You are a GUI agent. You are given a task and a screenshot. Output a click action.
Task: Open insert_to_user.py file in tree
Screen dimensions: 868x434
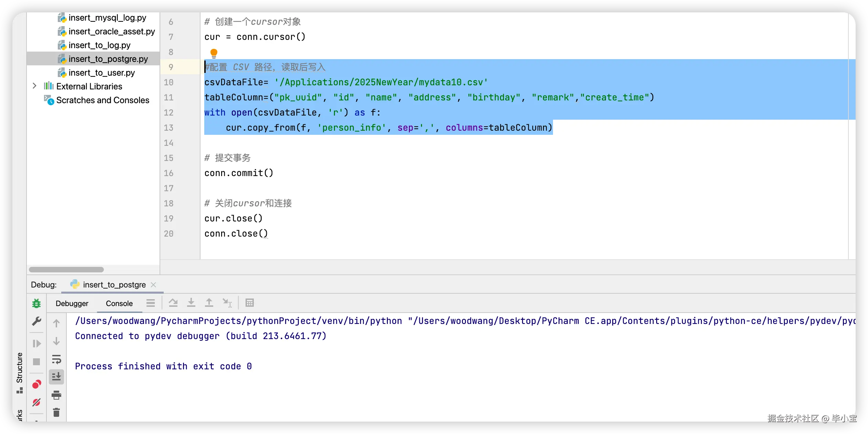(101, 73)
